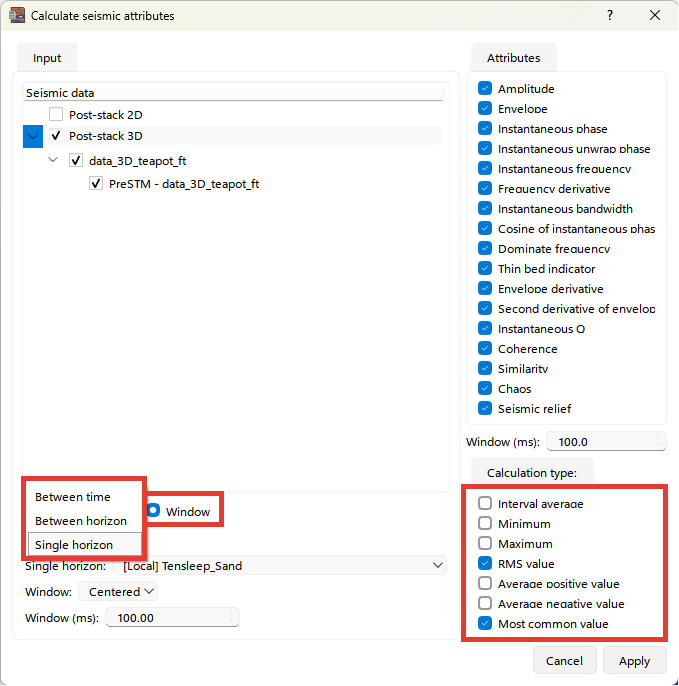Disable the Coherence attribute

[x=485, y=349]
